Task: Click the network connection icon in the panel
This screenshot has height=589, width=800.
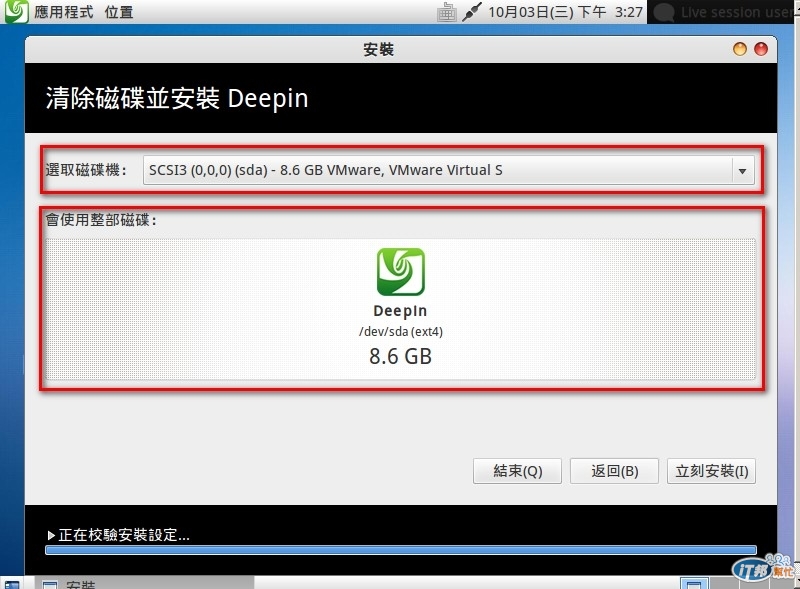Action: [x=472, y=12]
